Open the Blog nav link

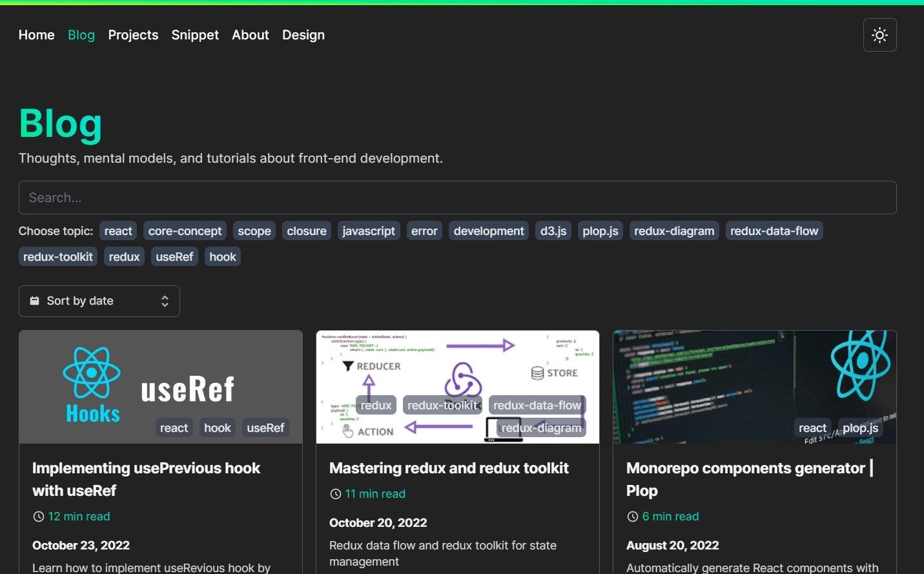click(x=81, y=35)
